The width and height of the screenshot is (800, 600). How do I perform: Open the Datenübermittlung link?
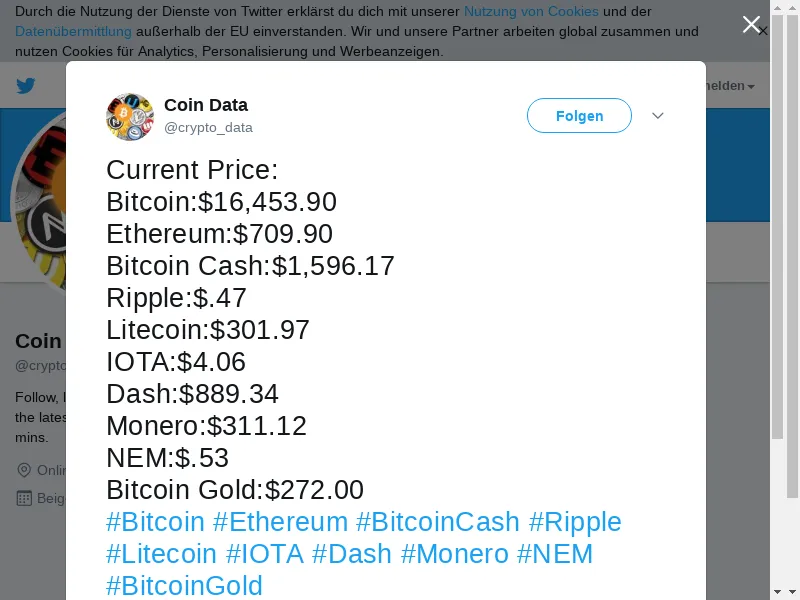(73, 32)
